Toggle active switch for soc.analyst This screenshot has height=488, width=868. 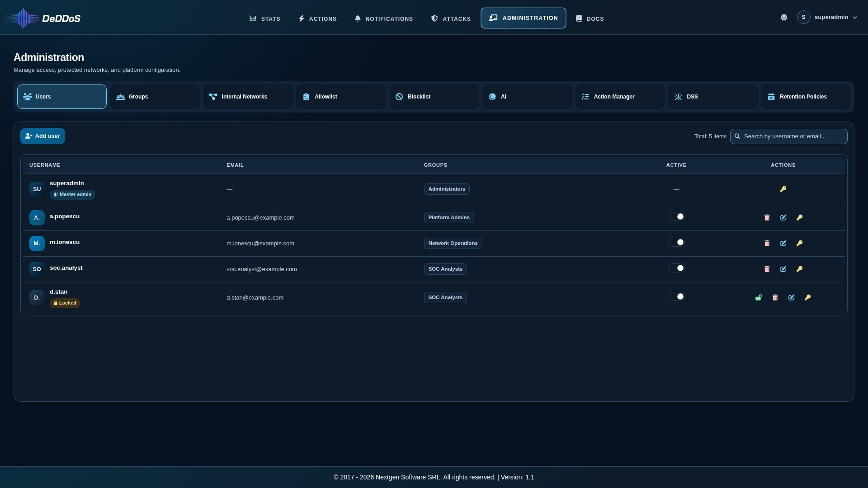(x=676, y=268)
